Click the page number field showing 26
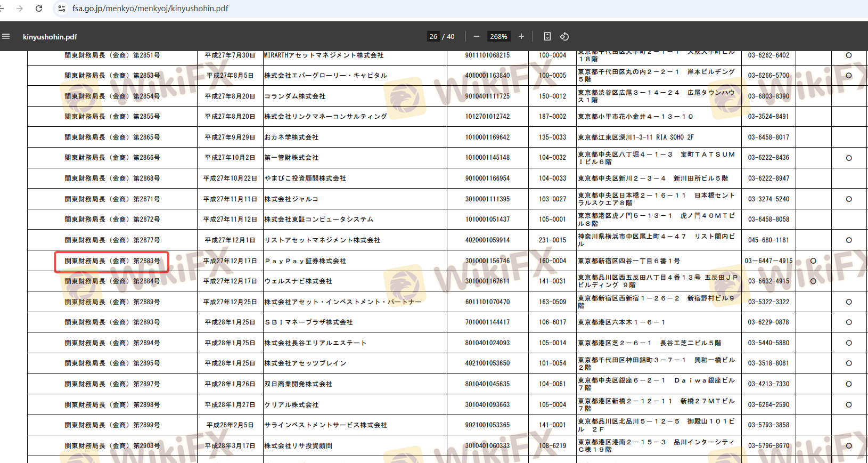The image size is (868, 463). click(x=433, y=36)
